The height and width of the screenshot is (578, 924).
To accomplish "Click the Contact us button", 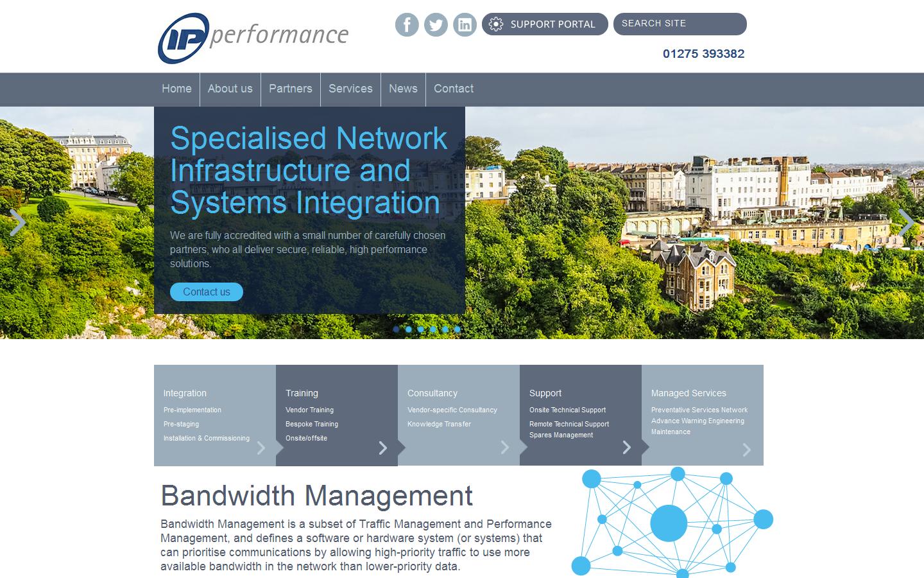I will [x=206, y=292].
